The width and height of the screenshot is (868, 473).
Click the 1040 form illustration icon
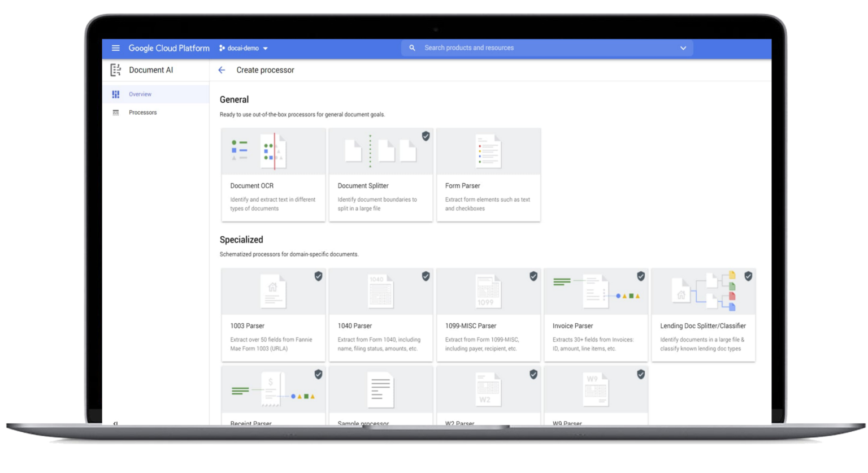(x=380, y=292)
